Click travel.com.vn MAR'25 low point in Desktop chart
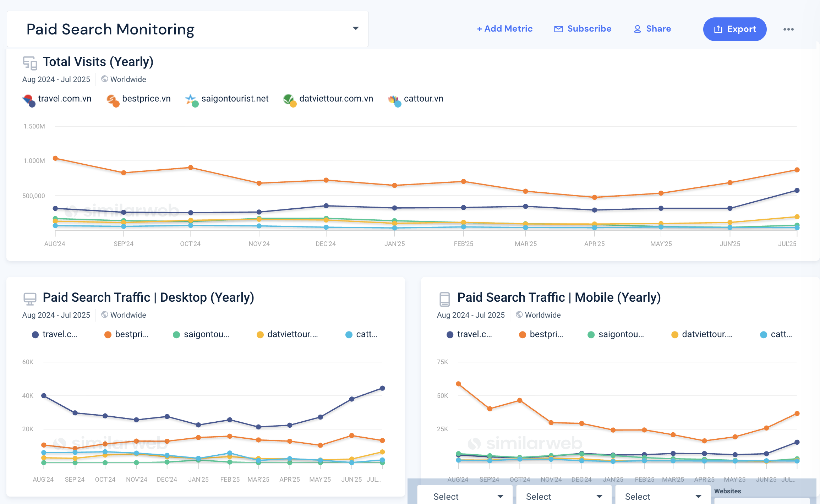Viewport: 820px width, 504px height. click(x=258, y=427)
